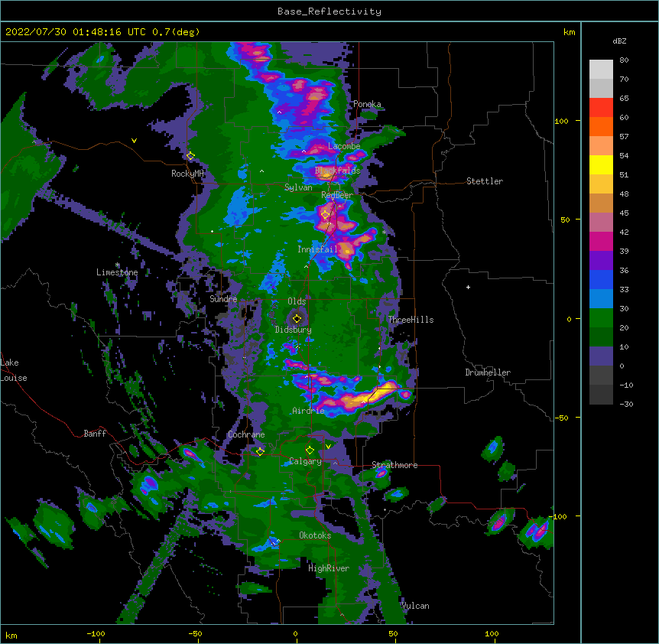Click the 50 tick on the bottom km axis
The height and width of the screenshot is (644, 659).
tap(393, 634)
